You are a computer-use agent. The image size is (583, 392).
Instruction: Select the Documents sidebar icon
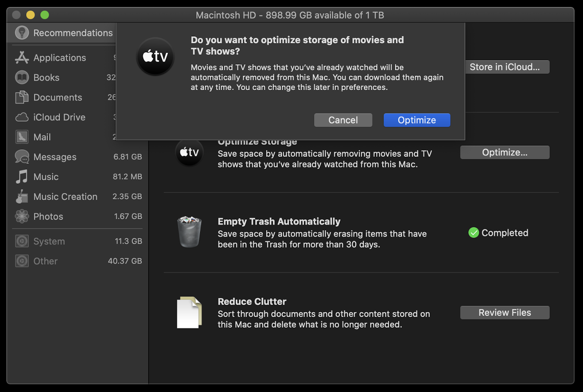pyautogui.click(x=22, y=97)
